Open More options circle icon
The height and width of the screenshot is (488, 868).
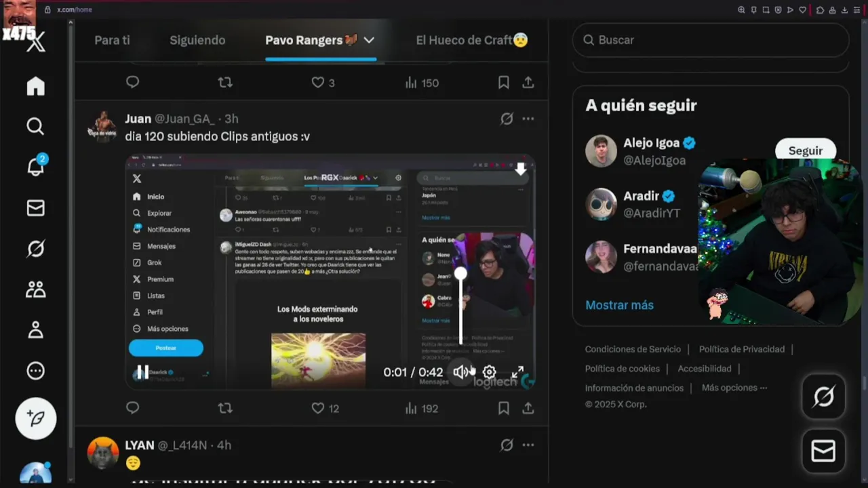click(35, 371)
